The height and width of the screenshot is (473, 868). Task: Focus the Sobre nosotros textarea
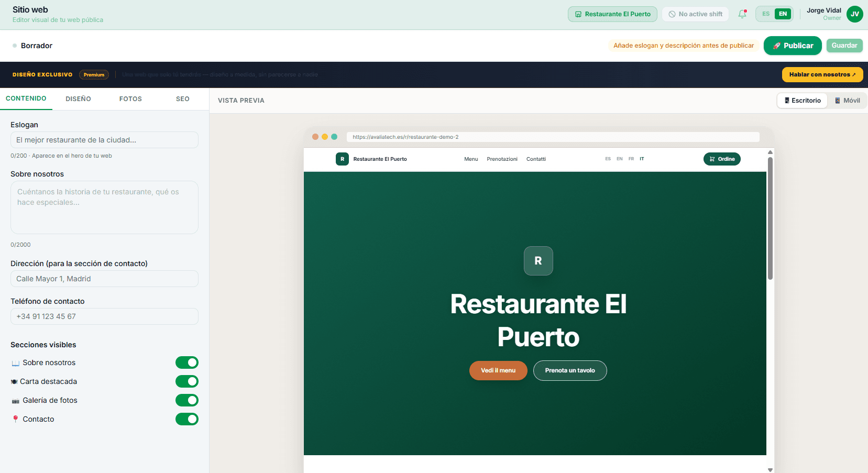click(104, 207)
